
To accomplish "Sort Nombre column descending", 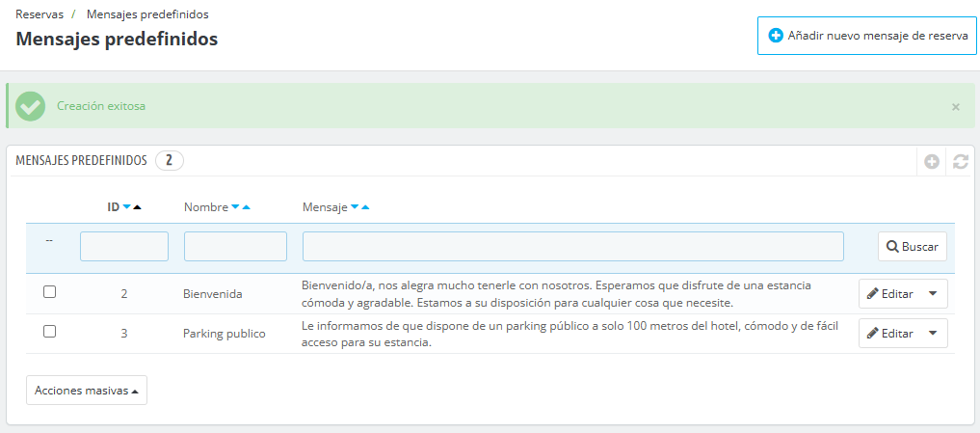I will tap(235, 207).
